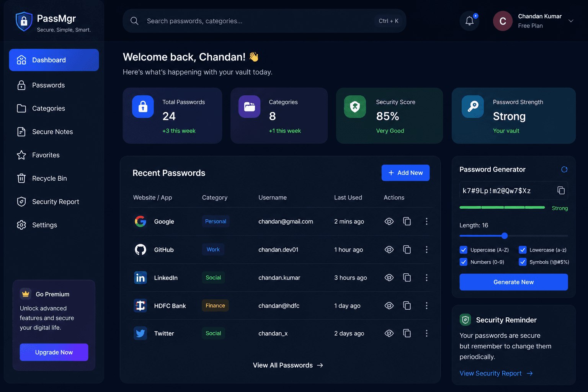Open Settings in sidebar

pyautogui.click(x=54, y=225)
